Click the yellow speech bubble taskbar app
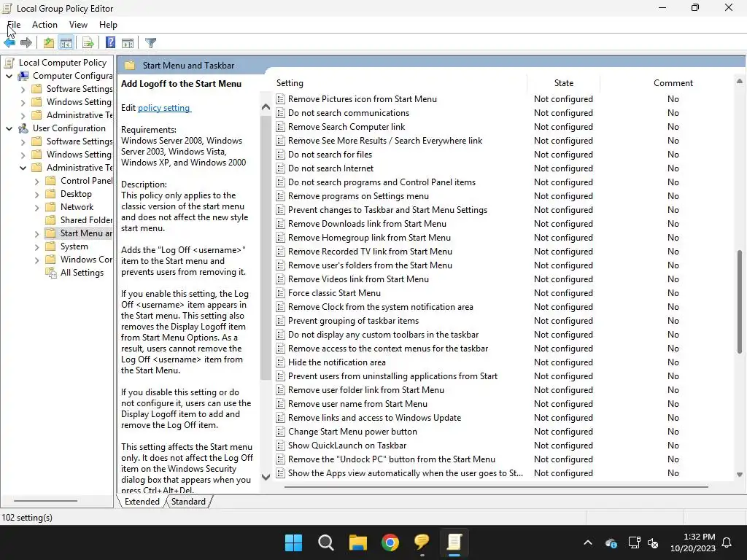Screen dimensions: 747x560 (422, 542)
